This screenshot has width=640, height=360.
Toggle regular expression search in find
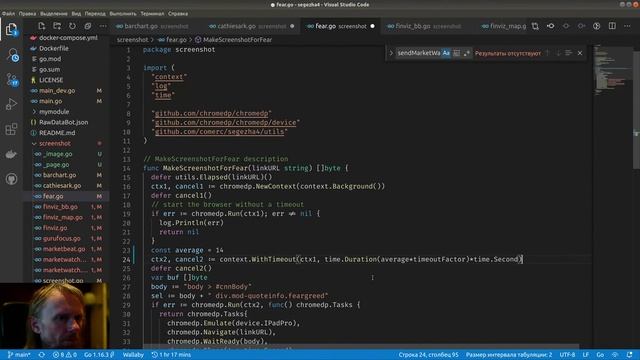pos(467,53)
